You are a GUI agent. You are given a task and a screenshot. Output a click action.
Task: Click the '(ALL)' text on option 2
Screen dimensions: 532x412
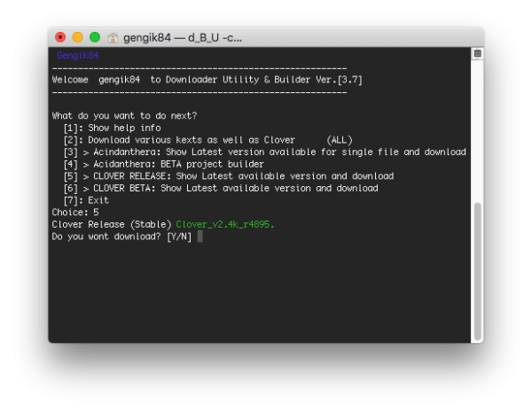340,140
